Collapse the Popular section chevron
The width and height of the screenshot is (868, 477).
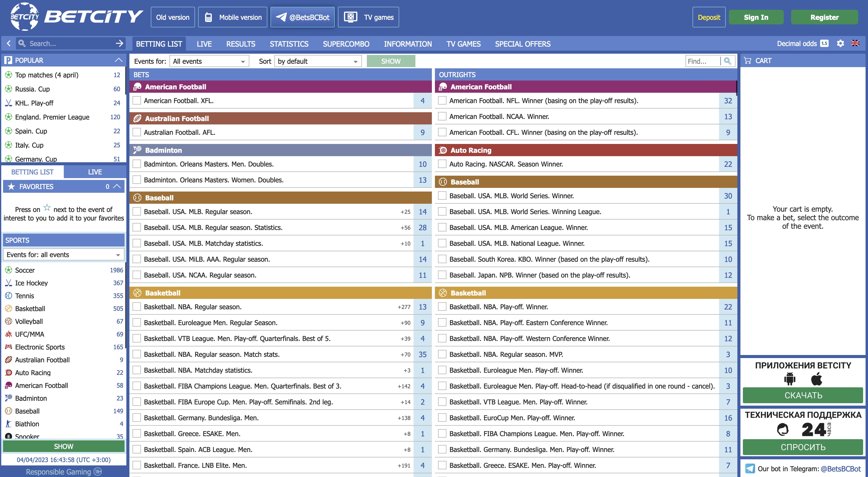click(118, 60)
